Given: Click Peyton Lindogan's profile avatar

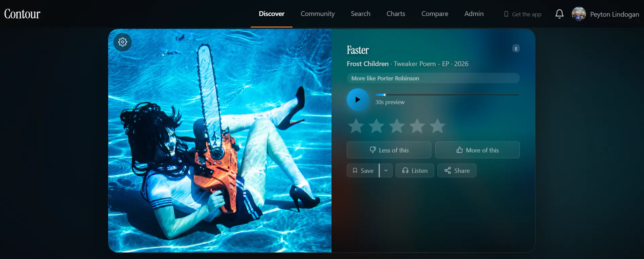Looking at the screenshot, I should point(579,14).
